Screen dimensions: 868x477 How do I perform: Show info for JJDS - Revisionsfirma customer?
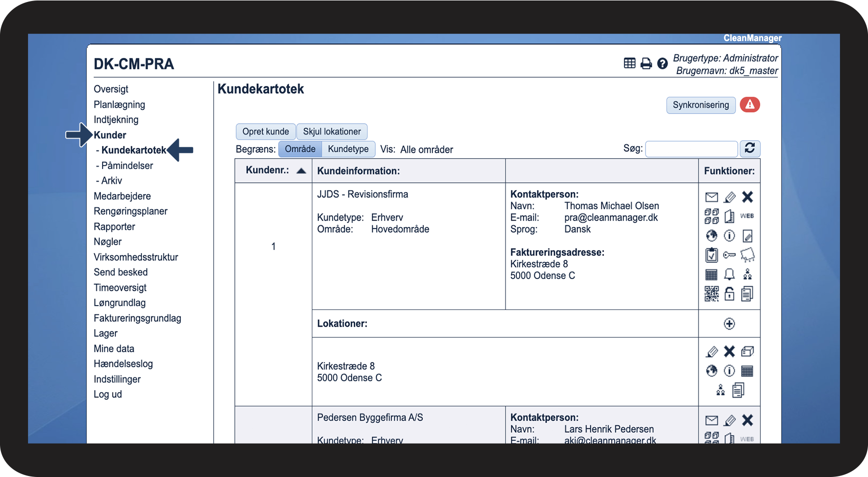[729, 236]
